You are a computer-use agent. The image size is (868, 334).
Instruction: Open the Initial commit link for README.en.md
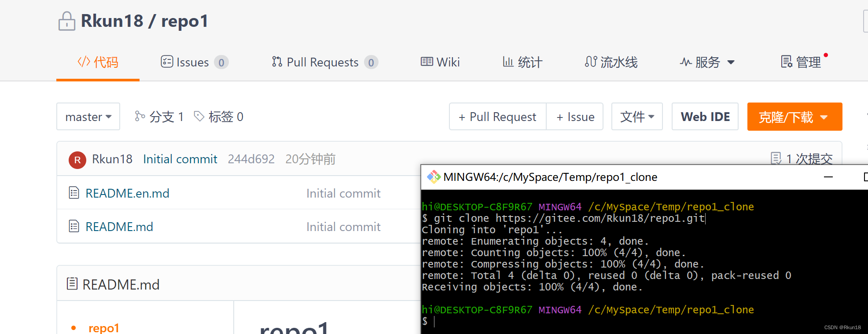pos(343,193)
